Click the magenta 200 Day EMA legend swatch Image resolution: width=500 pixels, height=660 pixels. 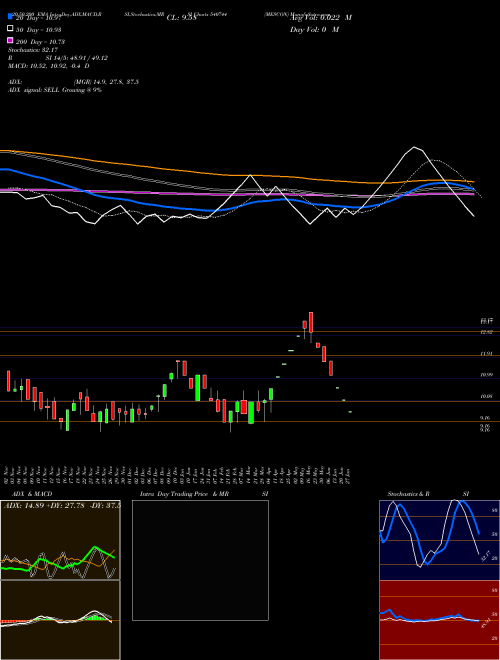tap(11, 41)
